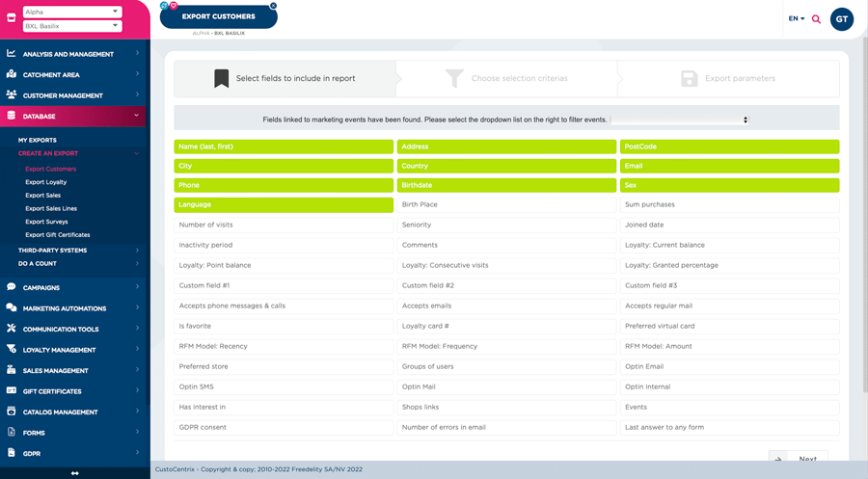The height and width of the screenshot is (479, 868).
Task: Click the Gift Certificates card icon
Action: [12, 391]
